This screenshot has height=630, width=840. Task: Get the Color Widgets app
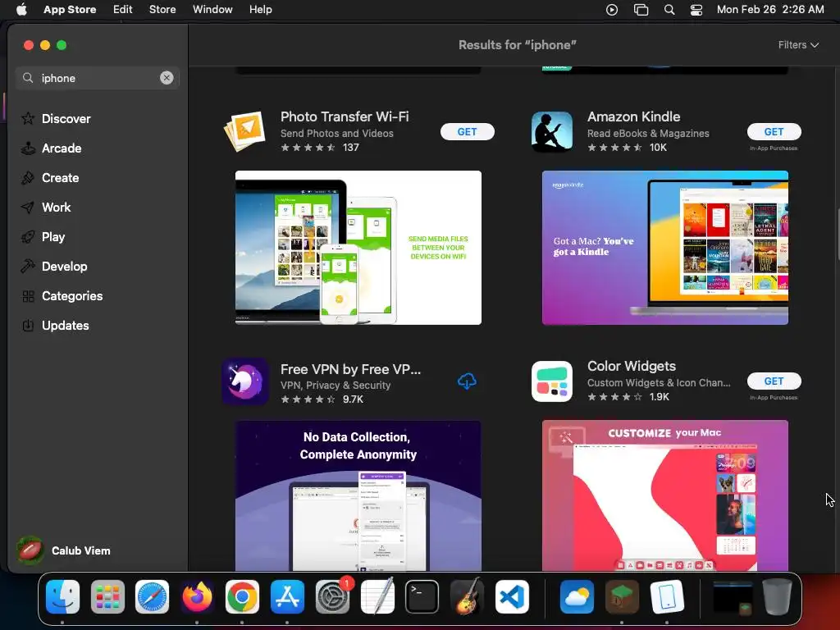point(774,381)
